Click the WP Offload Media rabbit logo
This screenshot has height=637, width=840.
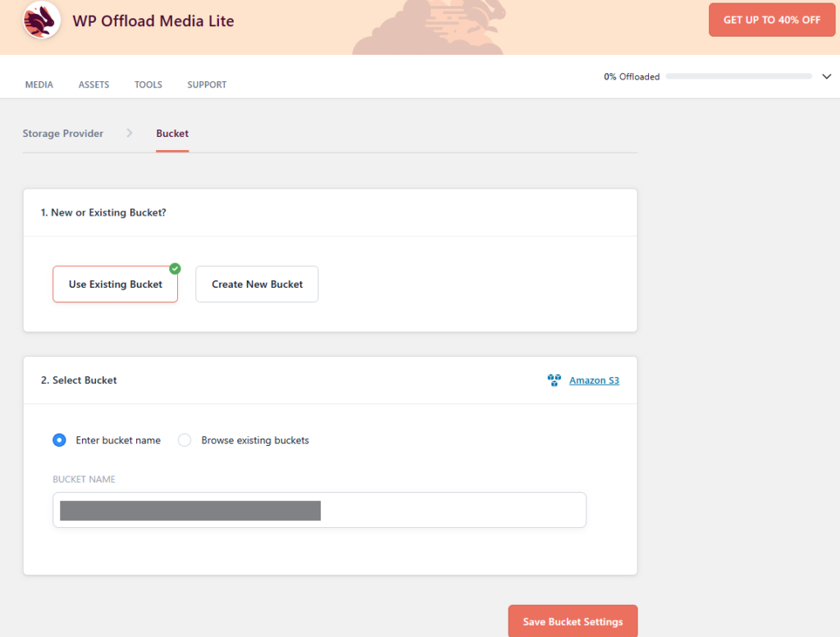point(41,20)
